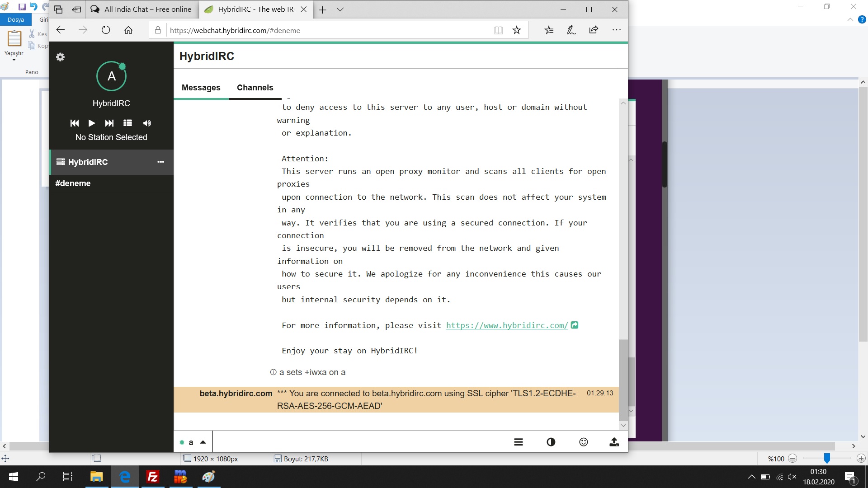Go back in the Edge browser
868x488 pixels.
coord(61,30)
